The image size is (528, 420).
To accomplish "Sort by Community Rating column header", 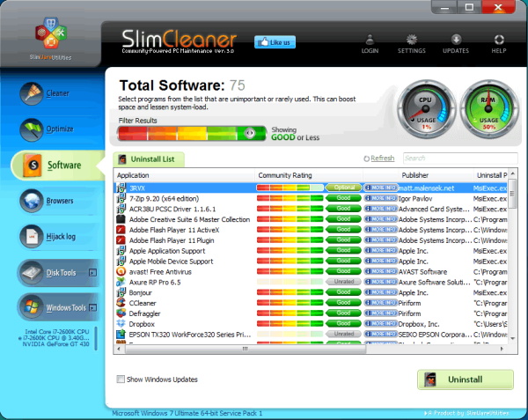I will (x=309, y=175).
